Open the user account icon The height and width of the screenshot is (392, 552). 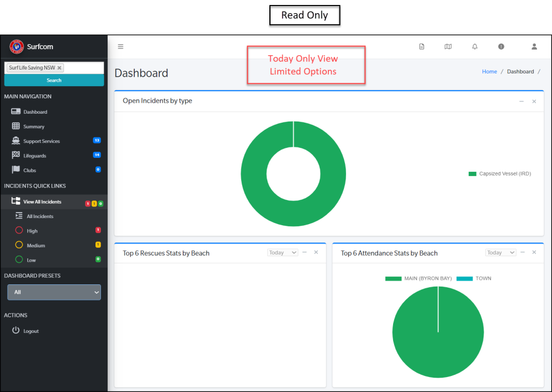pos(534,46)
